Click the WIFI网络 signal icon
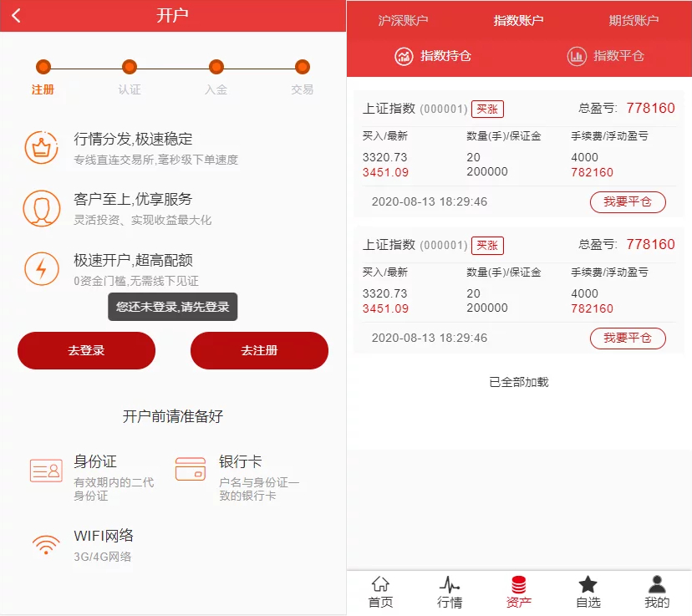Screen dimensions: 692x616 (46, 545)
